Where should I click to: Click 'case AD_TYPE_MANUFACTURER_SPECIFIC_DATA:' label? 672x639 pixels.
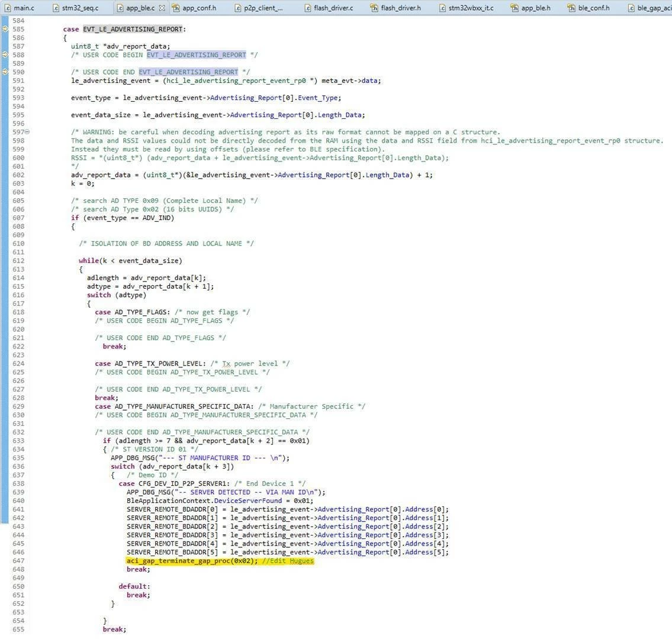point(175,406)
